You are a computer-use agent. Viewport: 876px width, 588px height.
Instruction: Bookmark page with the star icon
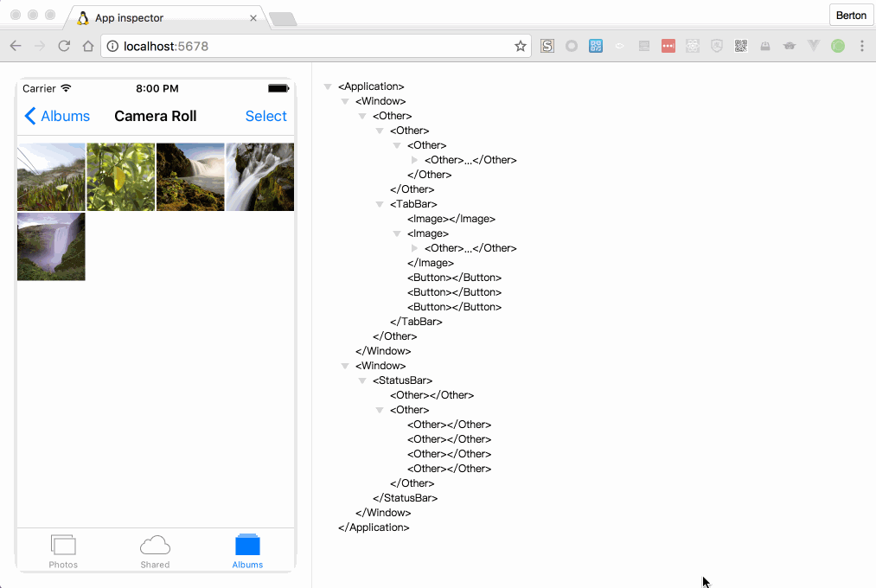coord(520,46)
